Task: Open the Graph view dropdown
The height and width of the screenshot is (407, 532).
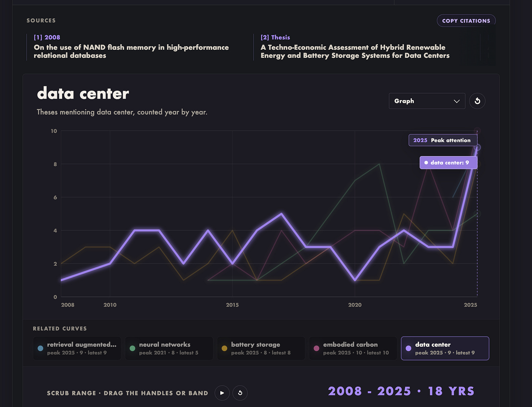Action: (427, 101)
